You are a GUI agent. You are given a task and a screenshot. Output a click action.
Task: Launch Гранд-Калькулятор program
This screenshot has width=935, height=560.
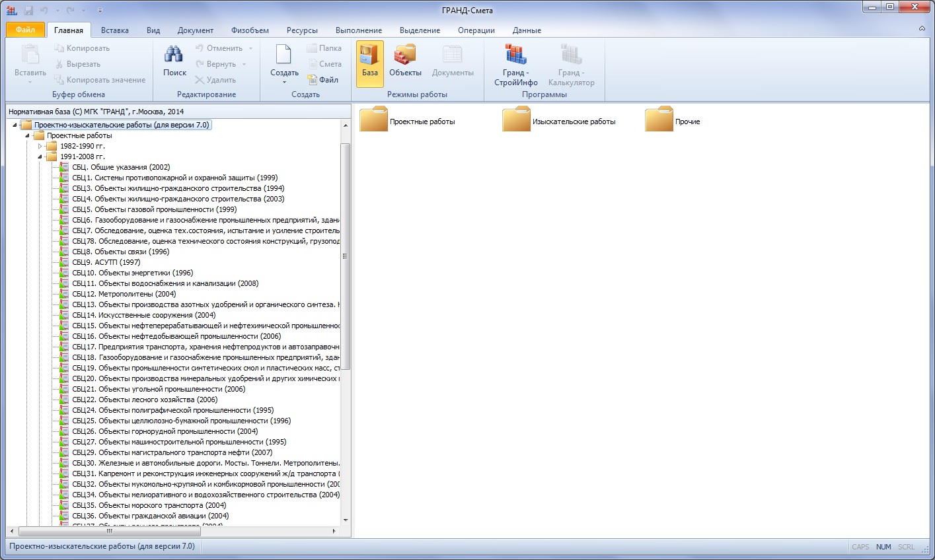pyautogui.click(x=572, y=65)
